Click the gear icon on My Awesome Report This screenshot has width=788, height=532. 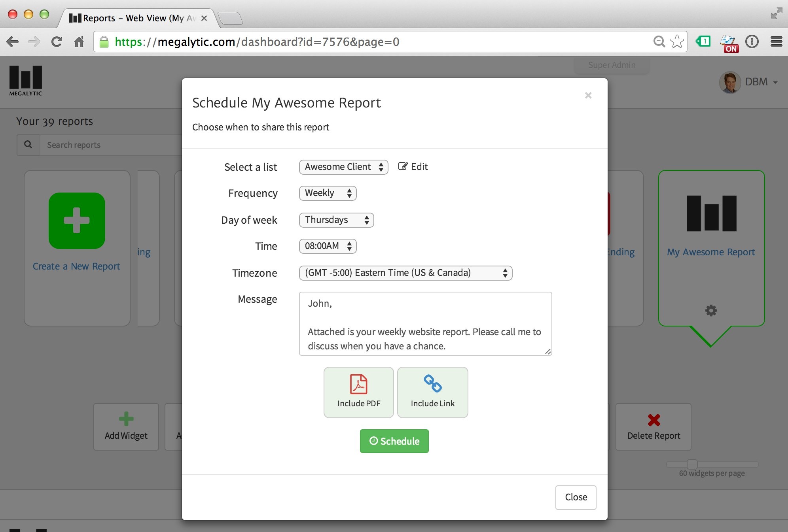pyautogui.click(x=711, y=310)
